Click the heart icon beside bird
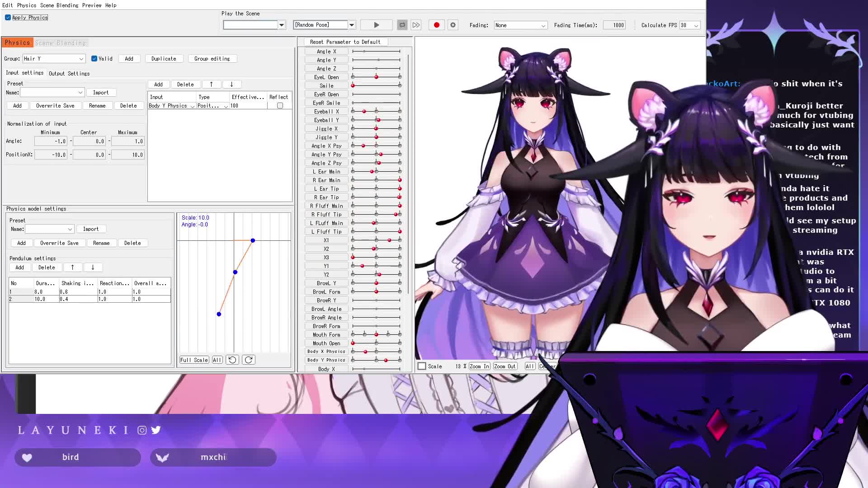This screenshot has height=488, width=868. 27,458
